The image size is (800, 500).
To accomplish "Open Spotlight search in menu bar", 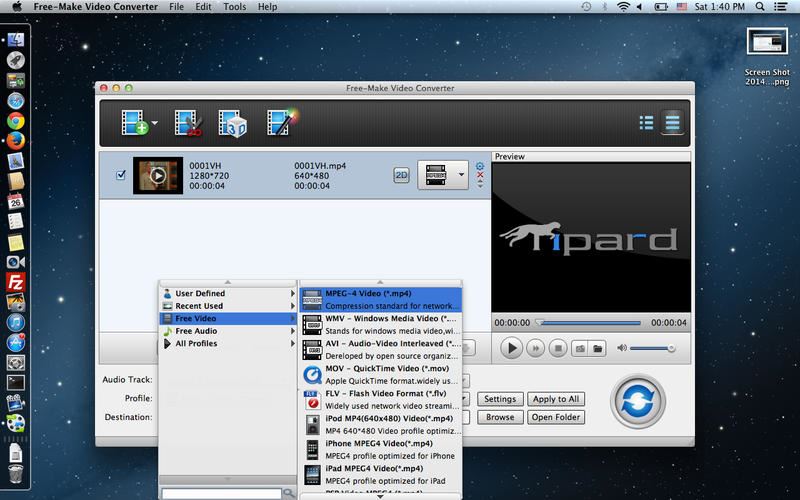I will click(x=760, y=7).
